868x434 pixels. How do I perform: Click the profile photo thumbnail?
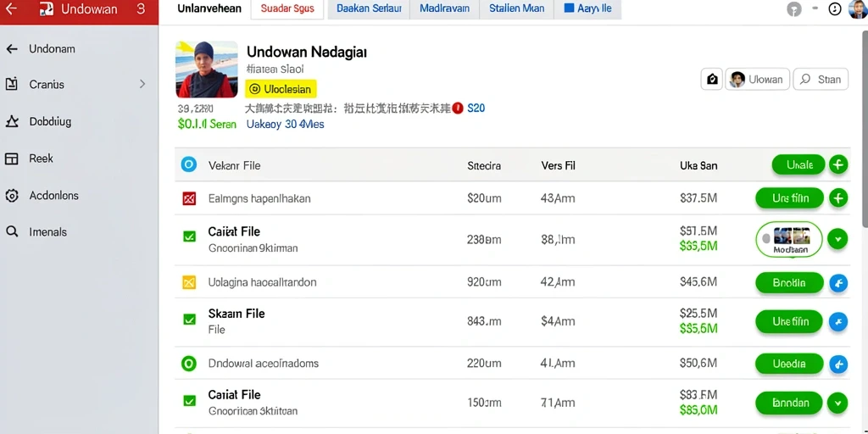tap(207, 70)
